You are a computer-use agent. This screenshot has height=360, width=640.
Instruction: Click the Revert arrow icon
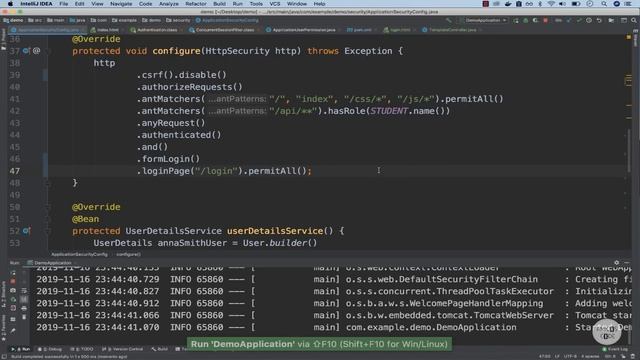599,20
